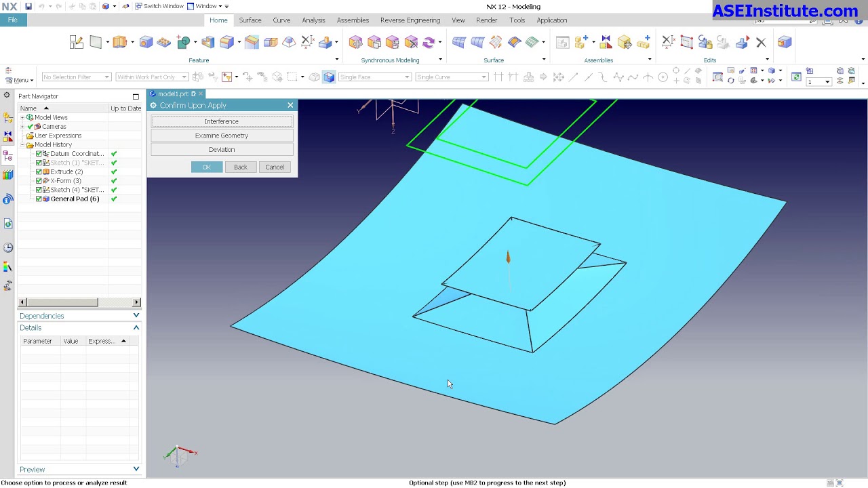Open the Within Work Part Only dropdown

click(x=152, y=77)
